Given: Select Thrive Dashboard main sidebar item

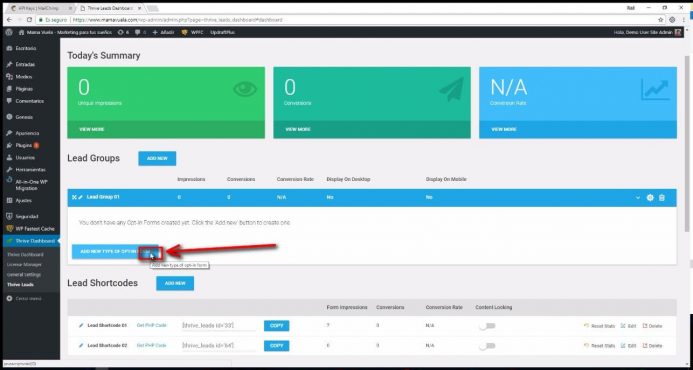Looking at the screenshot, I should [30, 241].
